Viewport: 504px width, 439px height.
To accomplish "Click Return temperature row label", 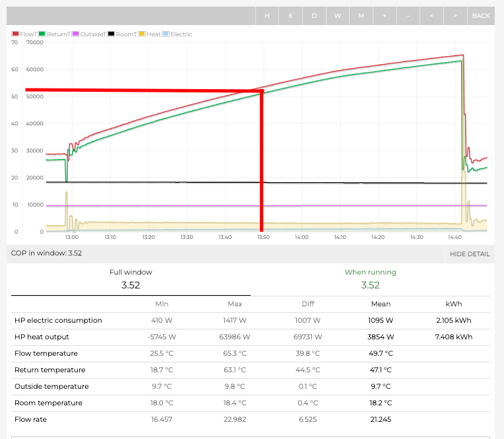I will click(50, 370).
